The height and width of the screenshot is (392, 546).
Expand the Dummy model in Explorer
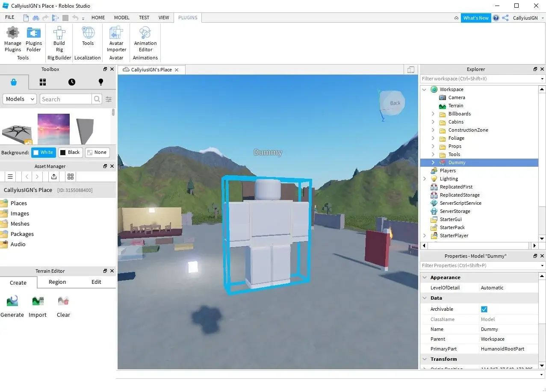[433, 162]
